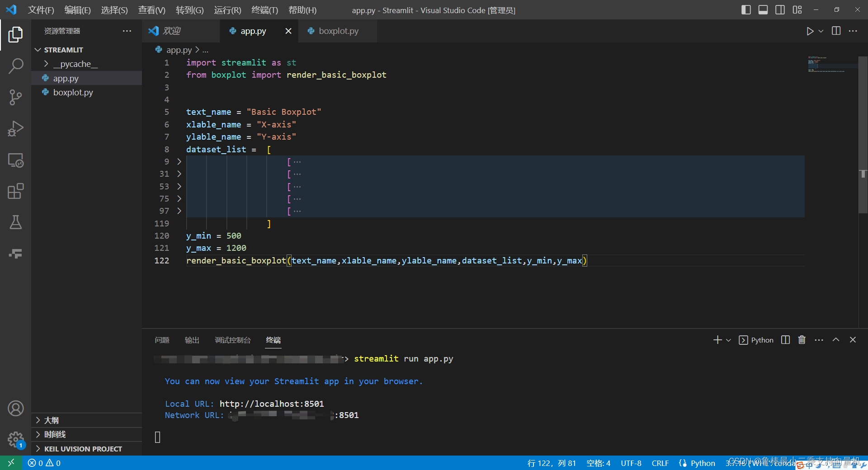Expand the 时间线 timeline section

click(x=86, y=434)
